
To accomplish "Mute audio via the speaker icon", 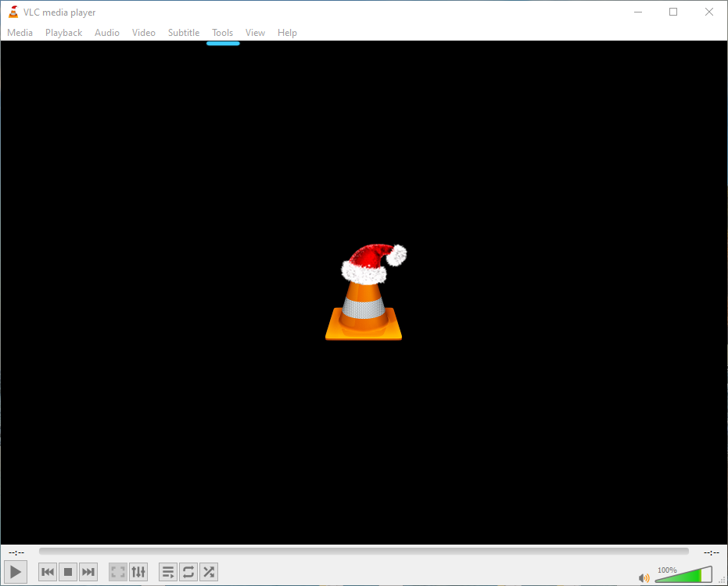I will pos(644,577).
